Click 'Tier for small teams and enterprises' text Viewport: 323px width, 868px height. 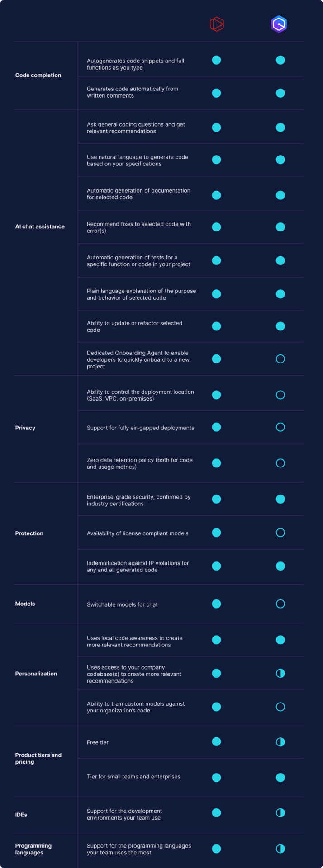133,777
